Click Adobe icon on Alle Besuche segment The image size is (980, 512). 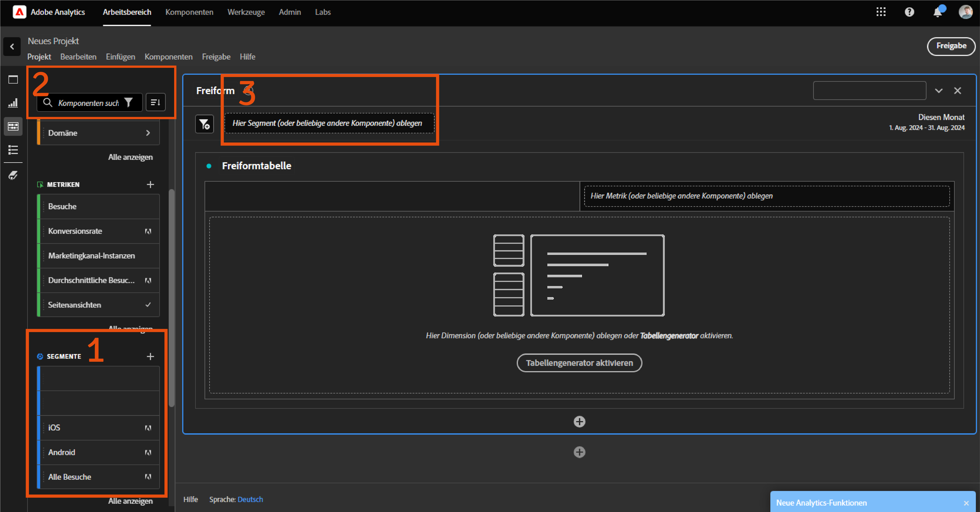pyautogui.click(x=148, y=477)
